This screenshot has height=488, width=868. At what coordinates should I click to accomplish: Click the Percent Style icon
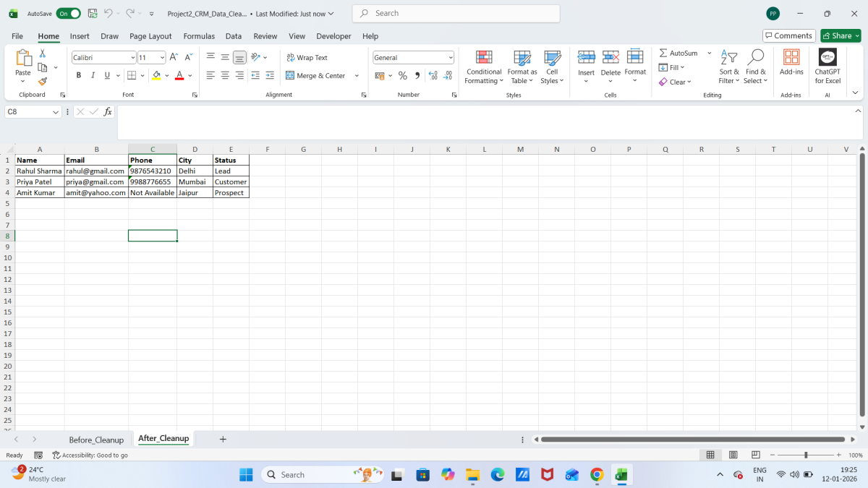[403, 75]
